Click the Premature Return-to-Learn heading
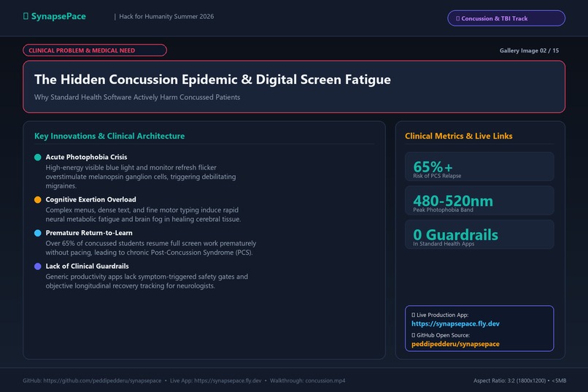This screenshot has width=588, height=392. pos(89,233)
